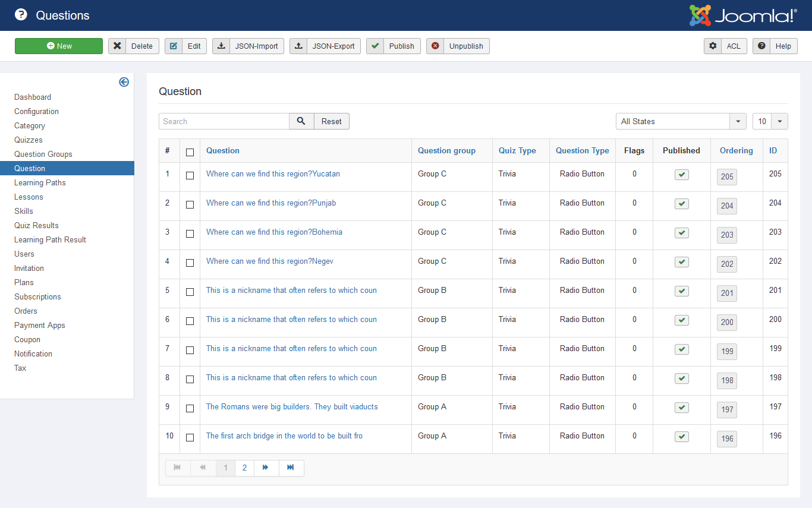Tick the checkbox for the Yucatan question

coord(190,175)
